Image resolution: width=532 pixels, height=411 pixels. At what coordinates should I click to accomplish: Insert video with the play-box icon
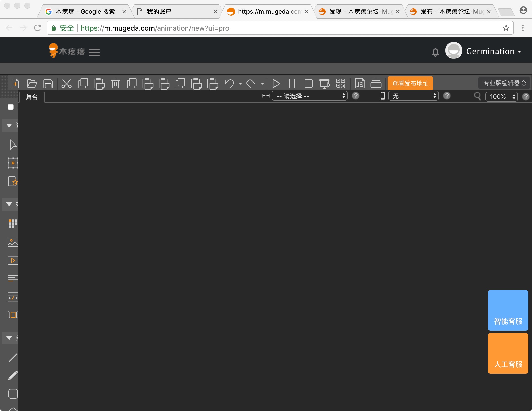[x=13, y=260]
